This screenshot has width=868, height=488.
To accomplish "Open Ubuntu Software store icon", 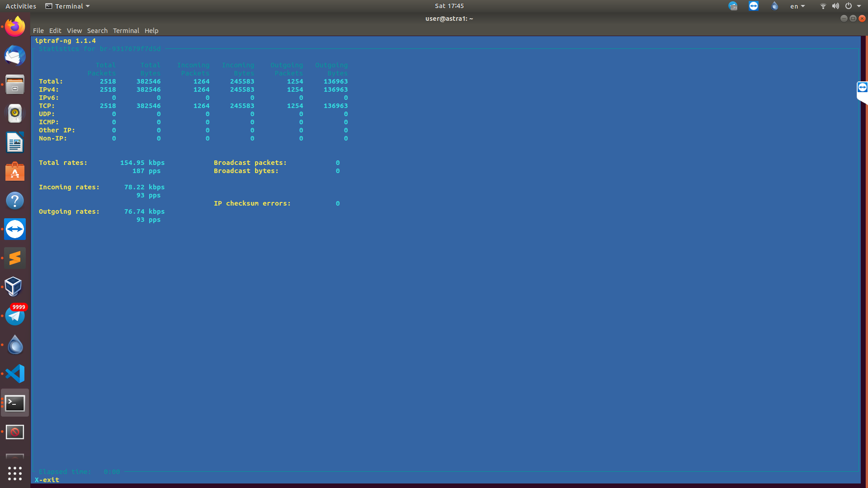I will pos(15,172).
